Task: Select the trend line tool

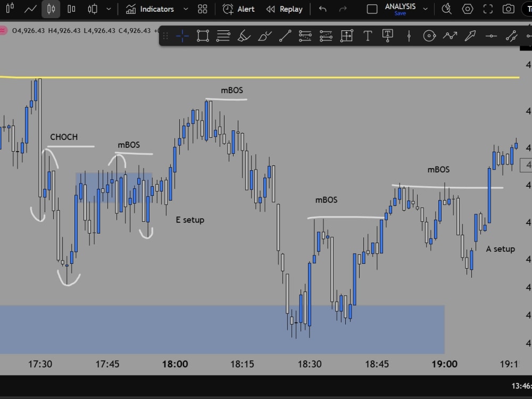Action: 285,36
